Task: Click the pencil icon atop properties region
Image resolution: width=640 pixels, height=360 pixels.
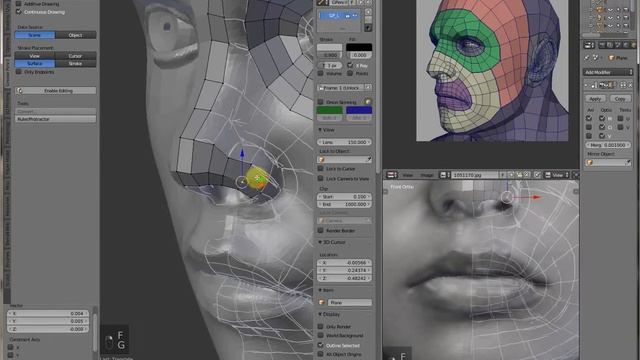Action: click(322, 2)
